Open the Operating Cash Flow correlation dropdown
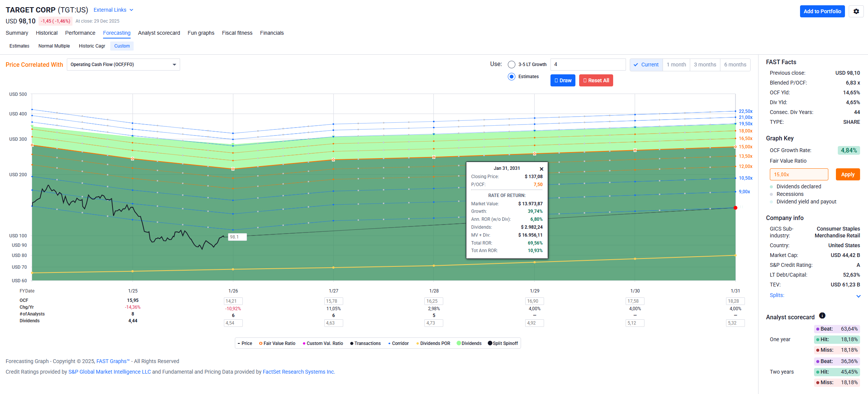The image size is (868, 394). (x=123, y=65)
